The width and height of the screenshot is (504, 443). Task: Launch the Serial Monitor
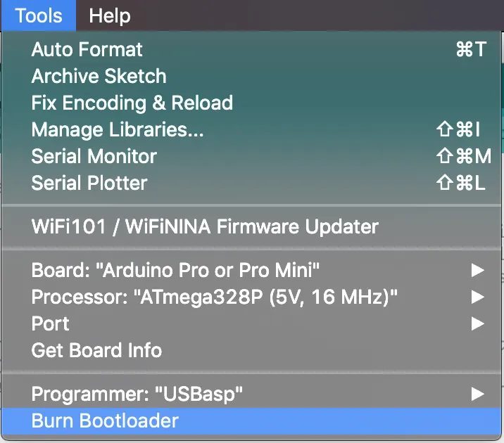pyautogui.click(x=94, y=156)
